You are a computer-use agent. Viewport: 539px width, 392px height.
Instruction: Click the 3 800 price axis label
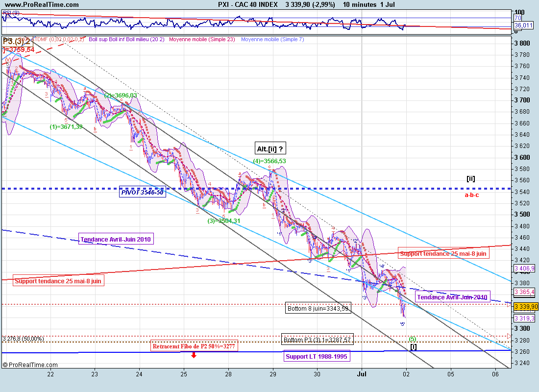(x=522, y=43)
